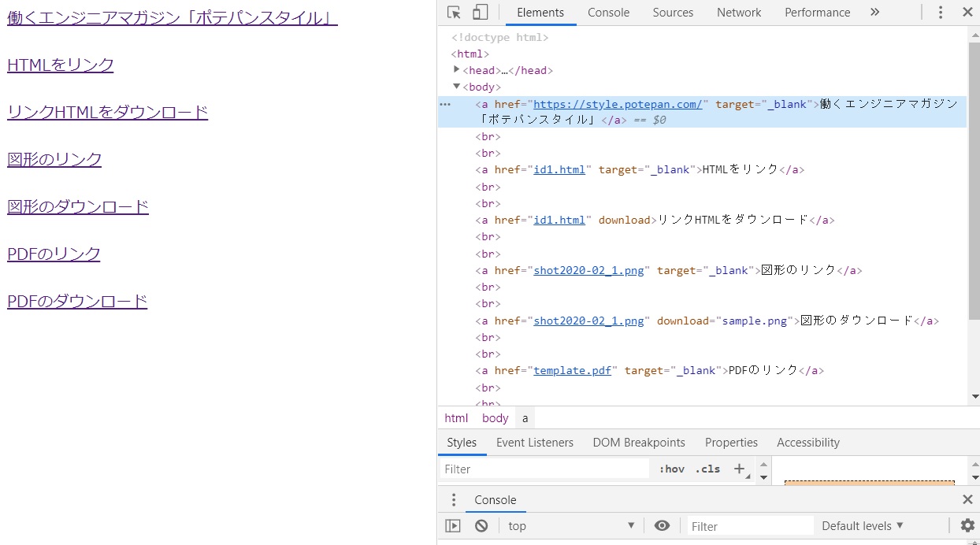Viewport: 980px width, 545px height.
Task: Open Console settings gear icon
Action: (967, 525)
